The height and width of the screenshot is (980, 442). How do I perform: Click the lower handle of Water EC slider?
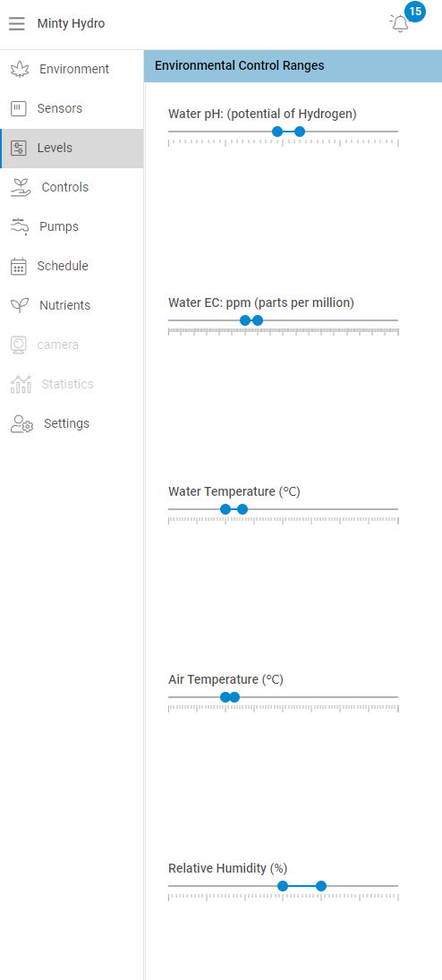coord(245,320)
